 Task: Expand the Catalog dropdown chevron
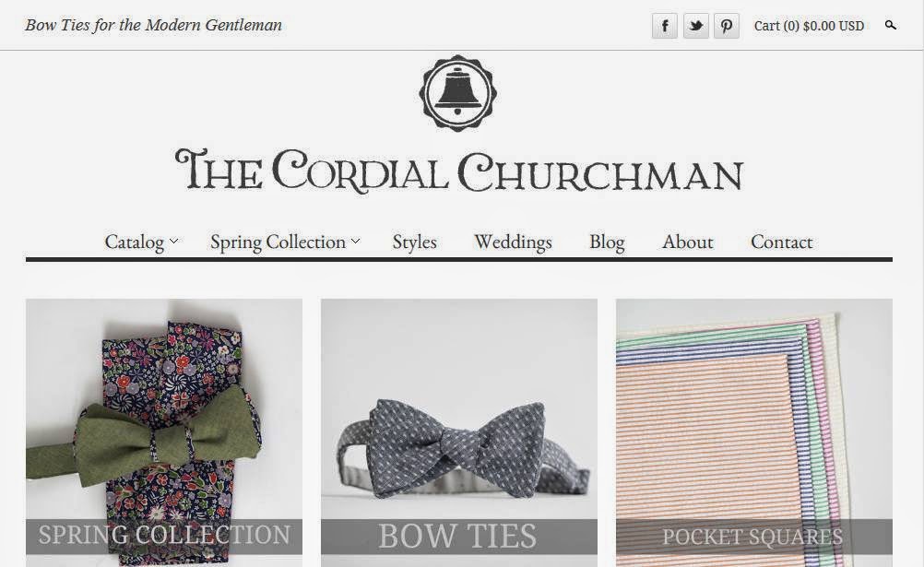(x=174, y=241)
